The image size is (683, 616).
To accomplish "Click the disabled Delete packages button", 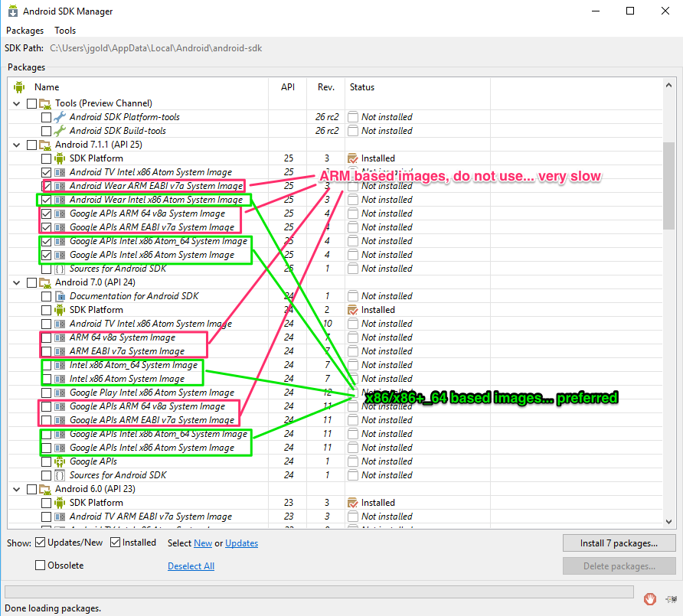I will point(619,566).
